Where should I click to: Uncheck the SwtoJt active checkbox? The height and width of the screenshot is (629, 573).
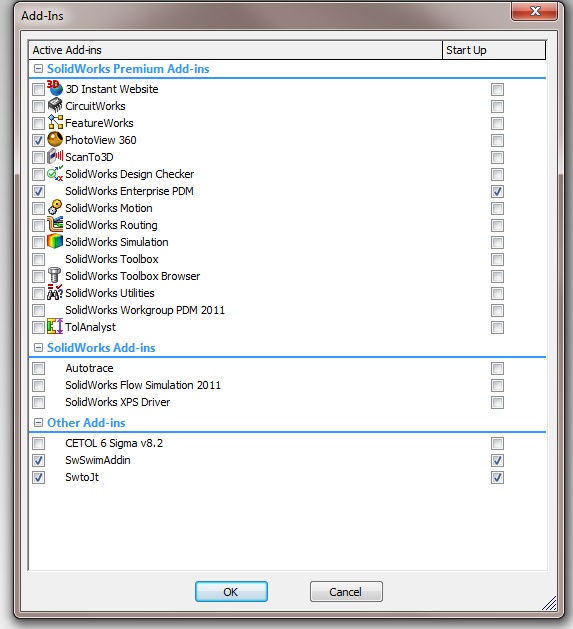(x=39, y=477)
